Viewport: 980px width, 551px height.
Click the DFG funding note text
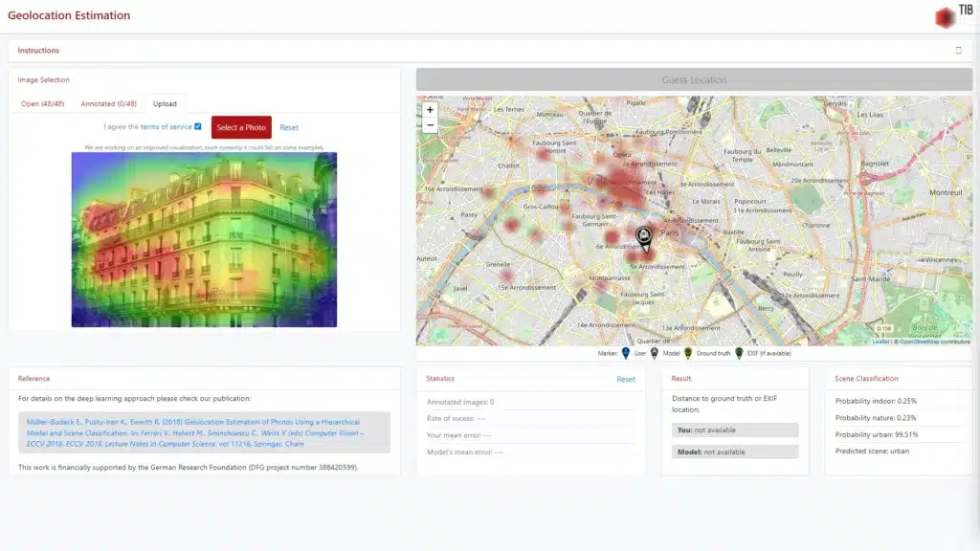(189, 467)
